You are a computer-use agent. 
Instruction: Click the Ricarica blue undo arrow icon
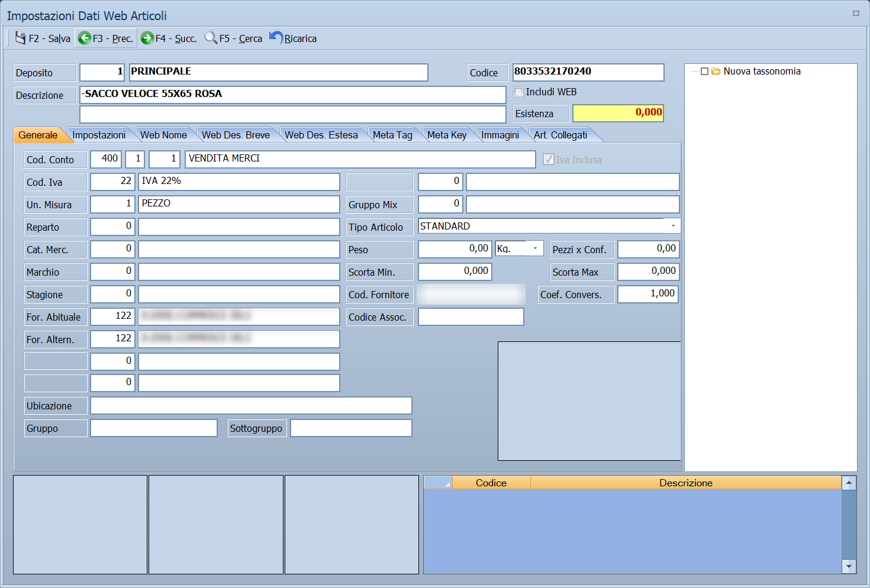(276, 37)
